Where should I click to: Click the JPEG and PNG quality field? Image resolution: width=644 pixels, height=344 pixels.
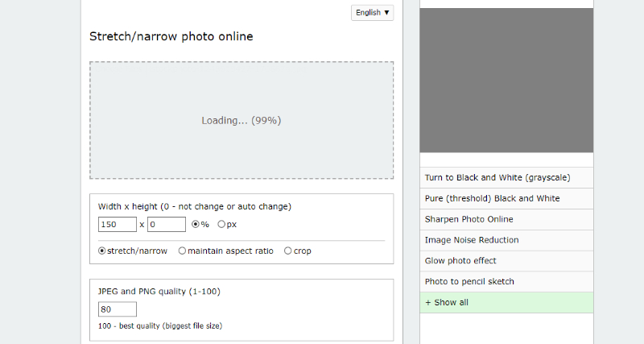[x=117, y=309]
